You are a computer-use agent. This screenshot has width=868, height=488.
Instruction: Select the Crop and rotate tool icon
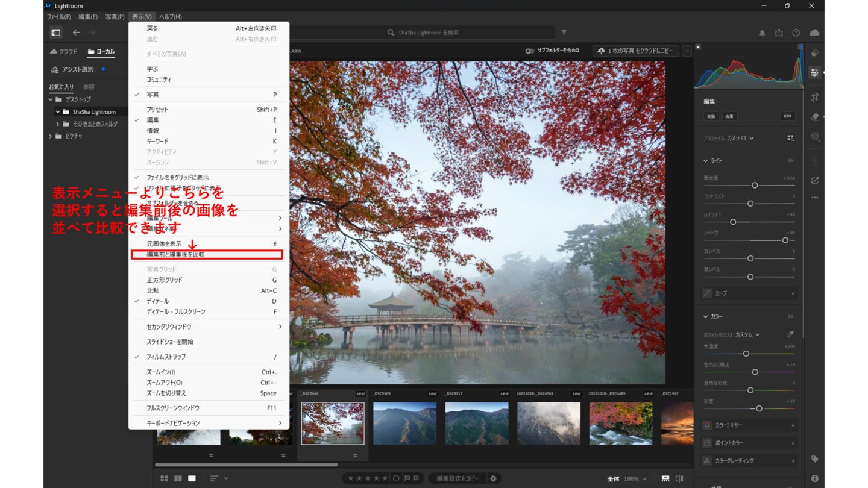(x=815, y=97)
